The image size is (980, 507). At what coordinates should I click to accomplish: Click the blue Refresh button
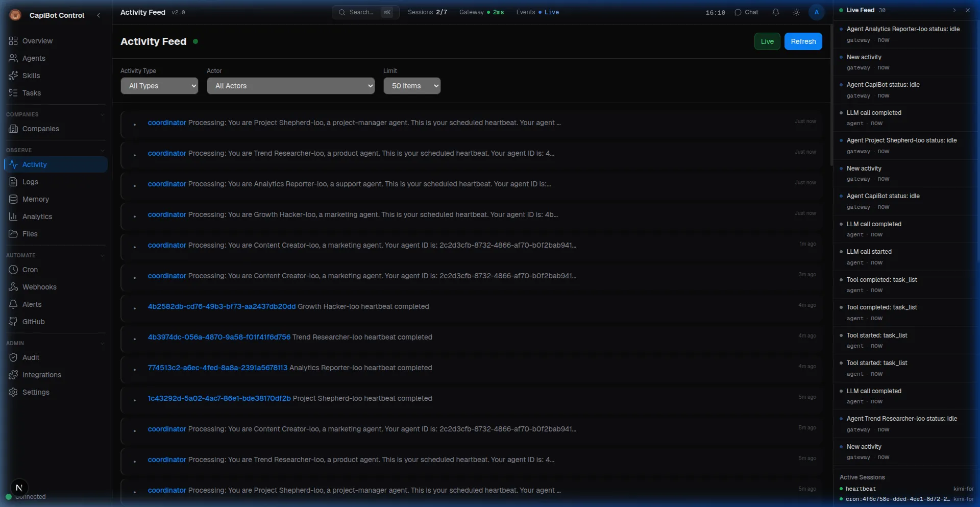pyautogui.click(x=803, y=41)
